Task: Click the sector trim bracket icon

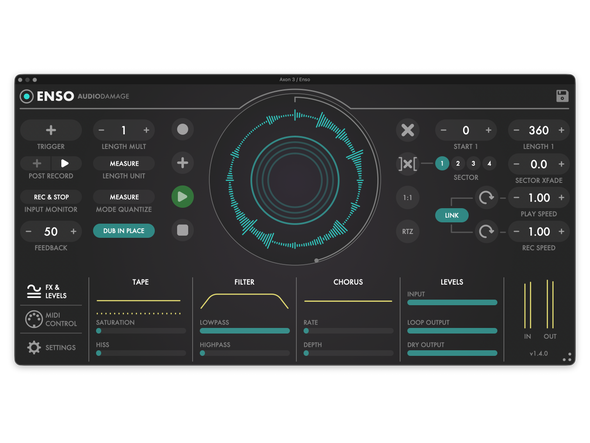Action: [x=408, y=164]
